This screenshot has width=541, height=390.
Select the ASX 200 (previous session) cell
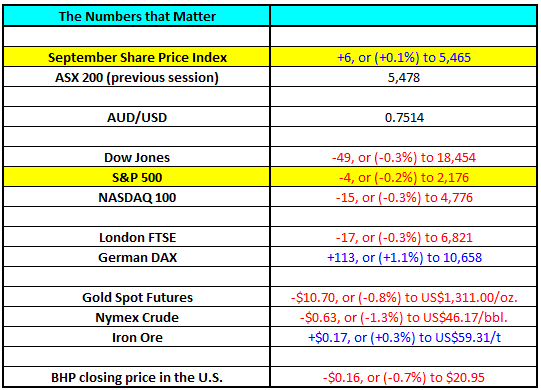point(137,77)
